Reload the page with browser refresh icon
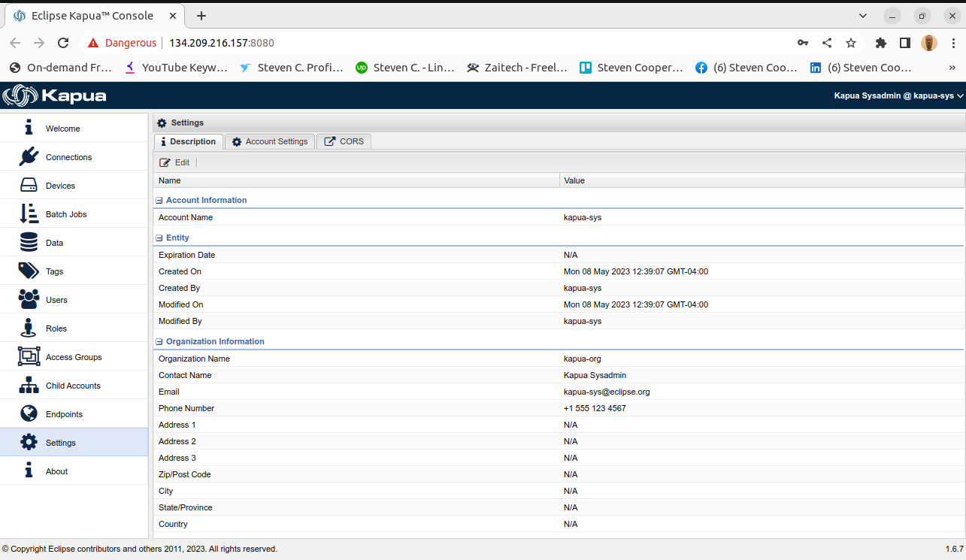The width and height of the screenshot is (966, 560). point(63,43)
